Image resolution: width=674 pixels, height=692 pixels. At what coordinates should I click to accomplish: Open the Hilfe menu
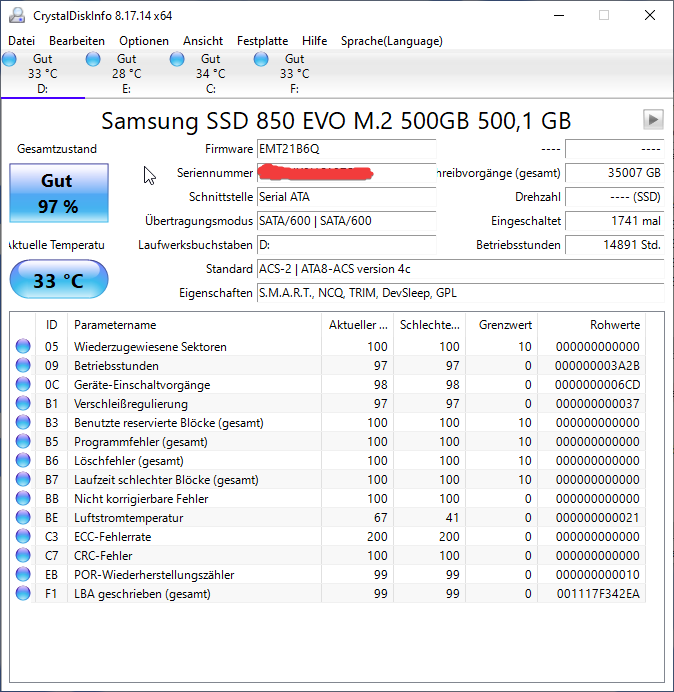point(314,41)
